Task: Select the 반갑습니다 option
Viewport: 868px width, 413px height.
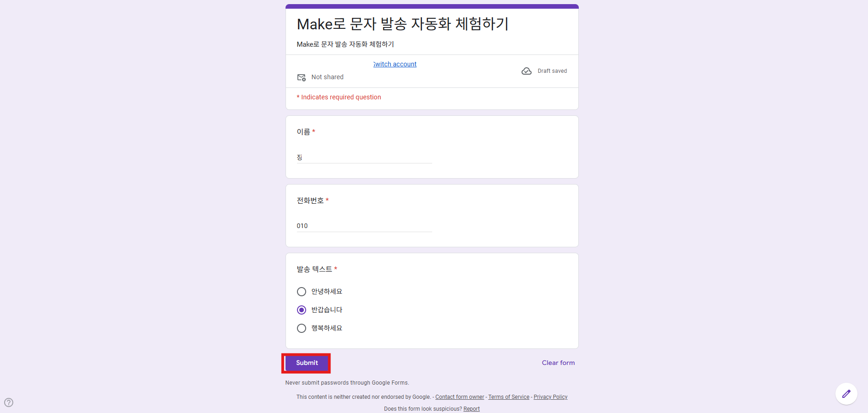Action: click(301, 310)
